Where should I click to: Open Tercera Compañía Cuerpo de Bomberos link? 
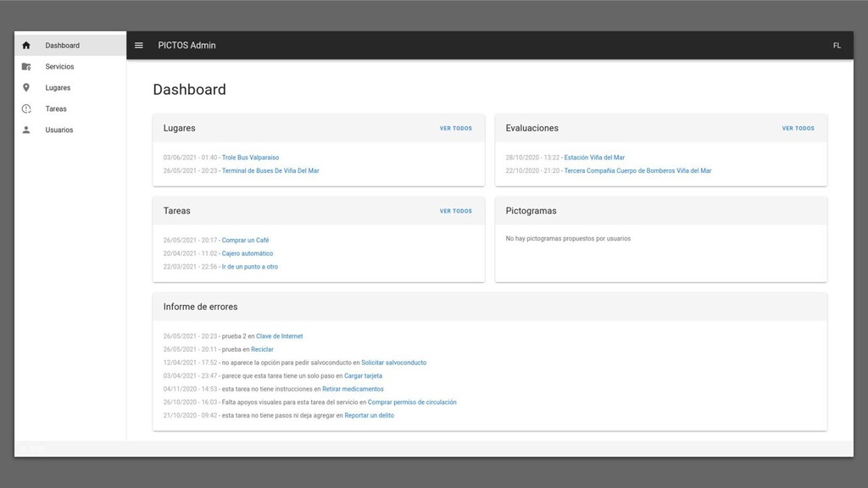tap(637, 171)
